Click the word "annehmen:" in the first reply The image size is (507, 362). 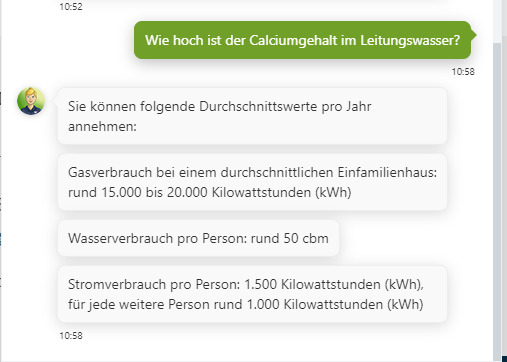(x=102, y=127)
